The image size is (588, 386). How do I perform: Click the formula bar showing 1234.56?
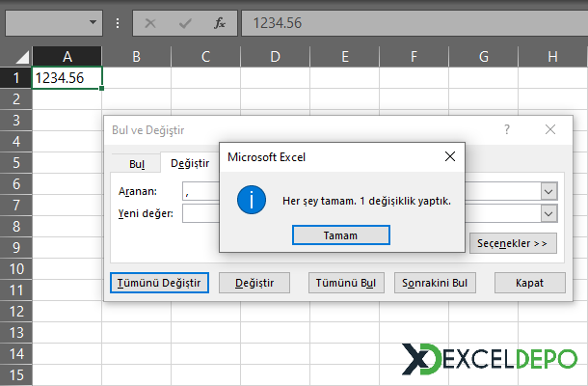click(414, 23)
